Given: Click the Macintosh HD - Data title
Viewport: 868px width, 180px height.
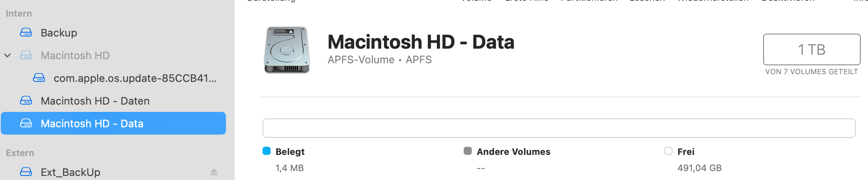Looking at the screenshot, I should coord(421,42).
